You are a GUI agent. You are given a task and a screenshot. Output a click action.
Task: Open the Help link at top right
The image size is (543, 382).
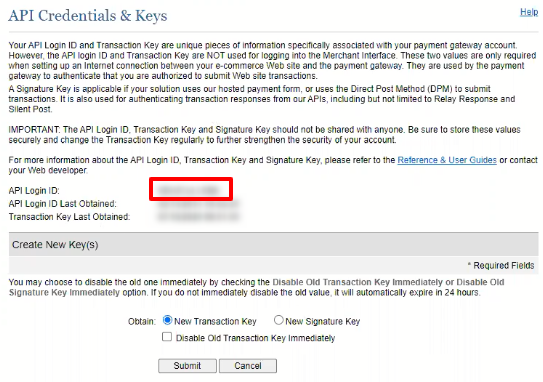(x=529, y=12)
